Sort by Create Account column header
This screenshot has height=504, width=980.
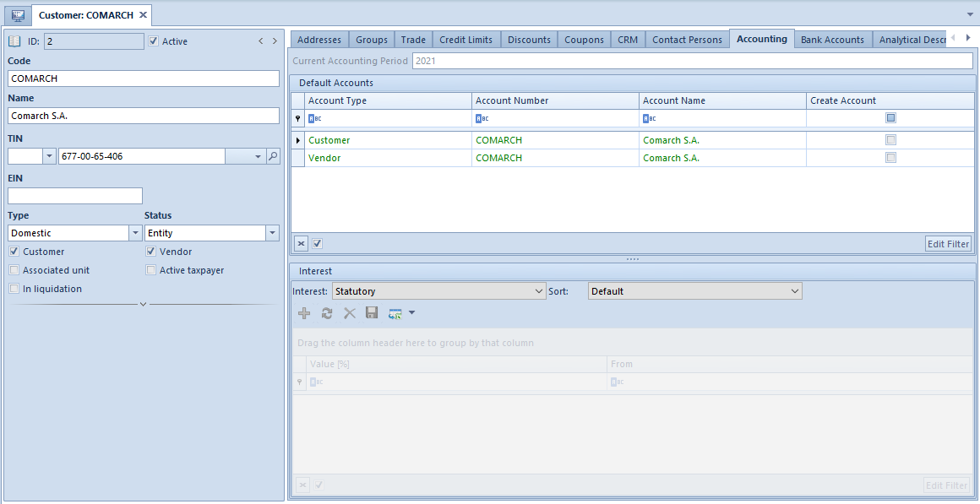890,100
